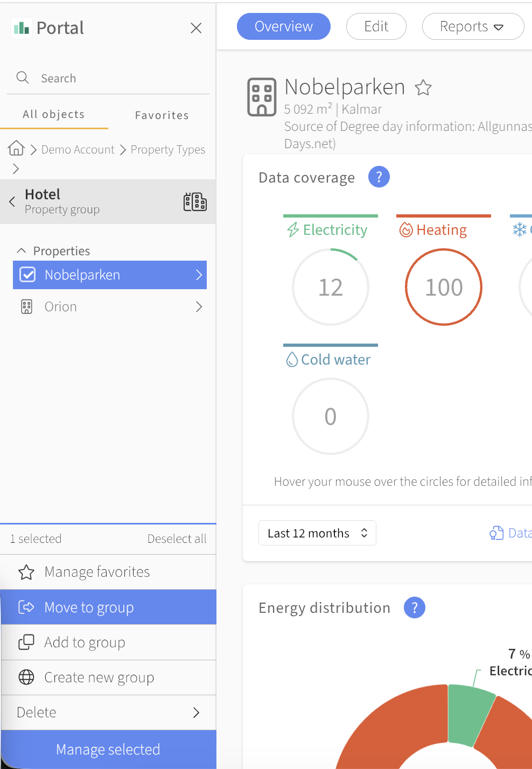This screenshot has width=532, height=769.
Task: Click the Delete menu entry
Action: click(109, 712)
